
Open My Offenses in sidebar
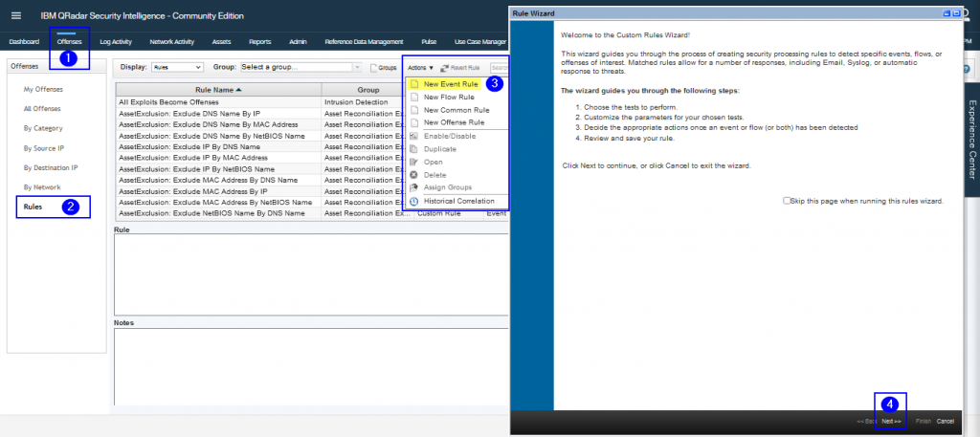tap(43, 89)
